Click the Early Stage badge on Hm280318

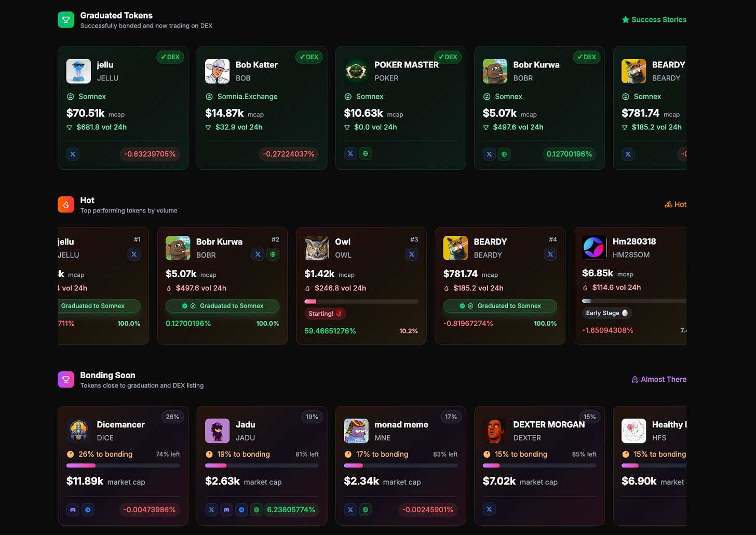[607, 313]
